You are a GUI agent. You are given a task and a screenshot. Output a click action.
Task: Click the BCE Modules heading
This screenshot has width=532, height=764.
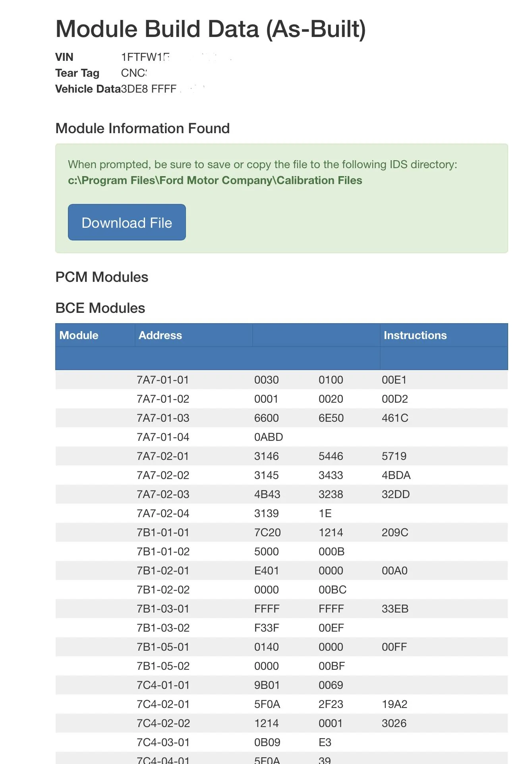(100, 308)
